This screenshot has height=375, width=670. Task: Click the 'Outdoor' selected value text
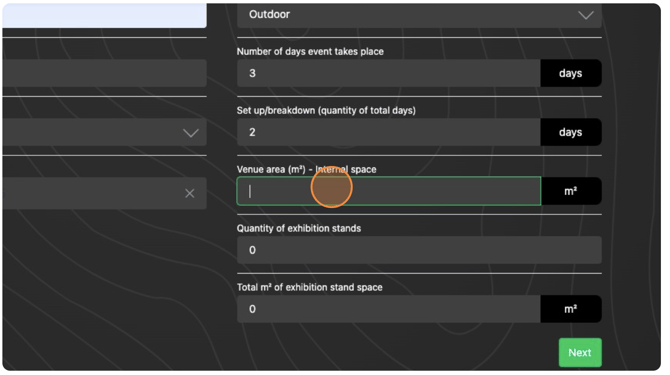(x=269, y=15)
